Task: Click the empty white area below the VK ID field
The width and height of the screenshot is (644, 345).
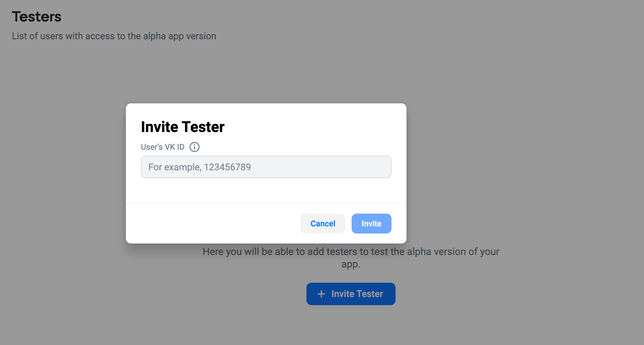Action: (266, 191)
